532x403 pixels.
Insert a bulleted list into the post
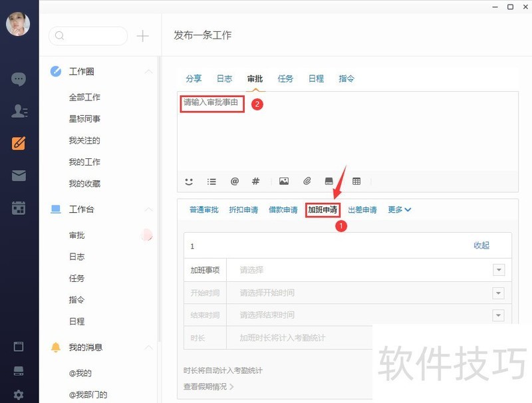tap(211, 181)
